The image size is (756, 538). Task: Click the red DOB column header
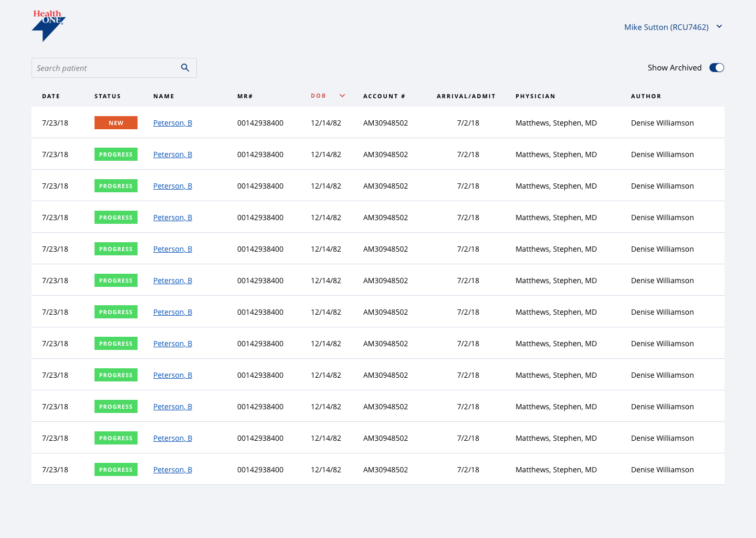(x=318, y=96)
